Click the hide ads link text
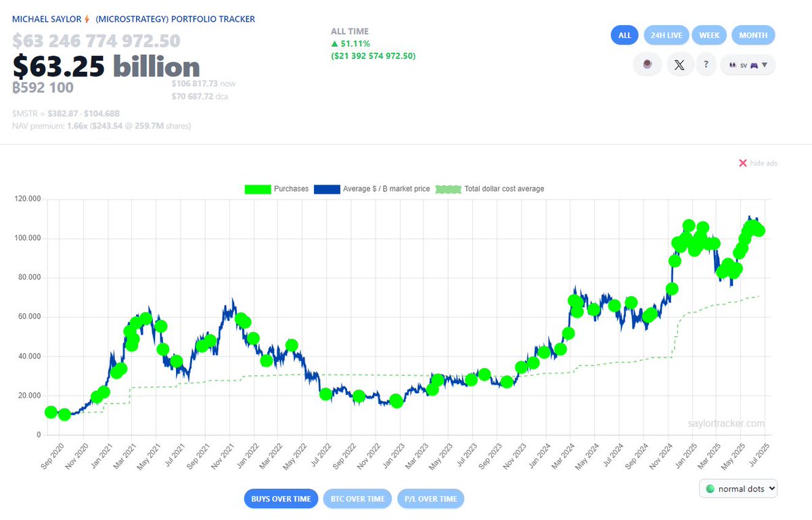The image size is (812, 520). pyautogui.click(x=763, y=164)
